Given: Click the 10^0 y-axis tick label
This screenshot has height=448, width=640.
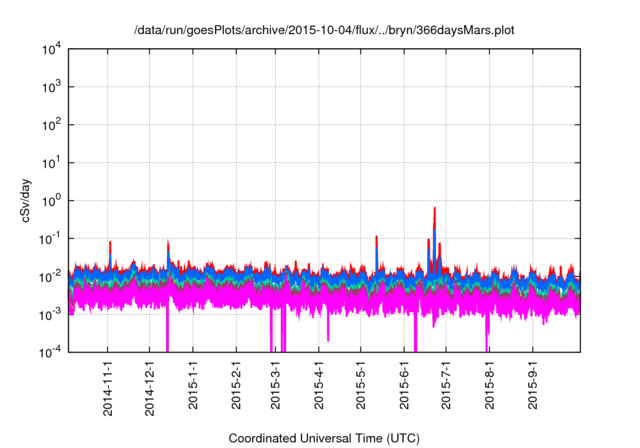Looking at the screenshot, I should tap(51, 201).
